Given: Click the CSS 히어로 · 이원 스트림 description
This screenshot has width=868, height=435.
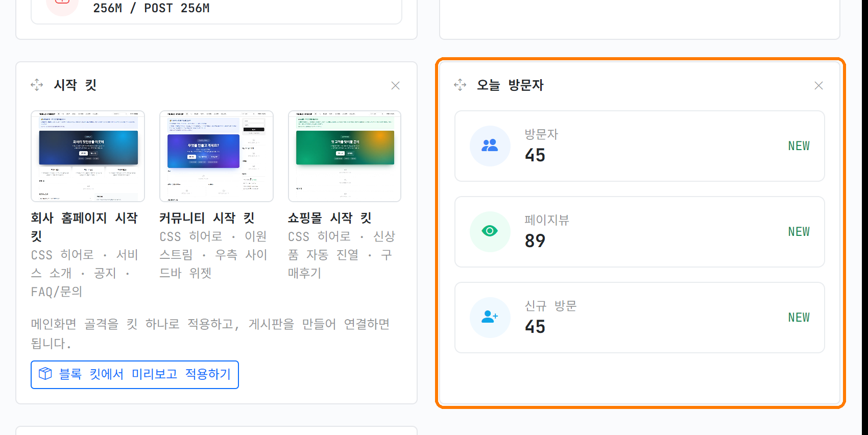Looking at the screenshot, I should point(213,255).
